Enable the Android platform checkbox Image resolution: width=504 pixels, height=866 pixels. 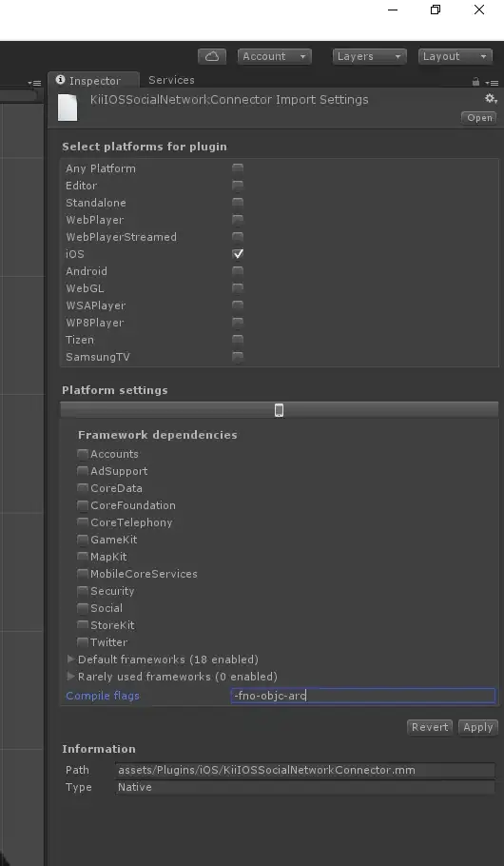(x=238, y=271)
